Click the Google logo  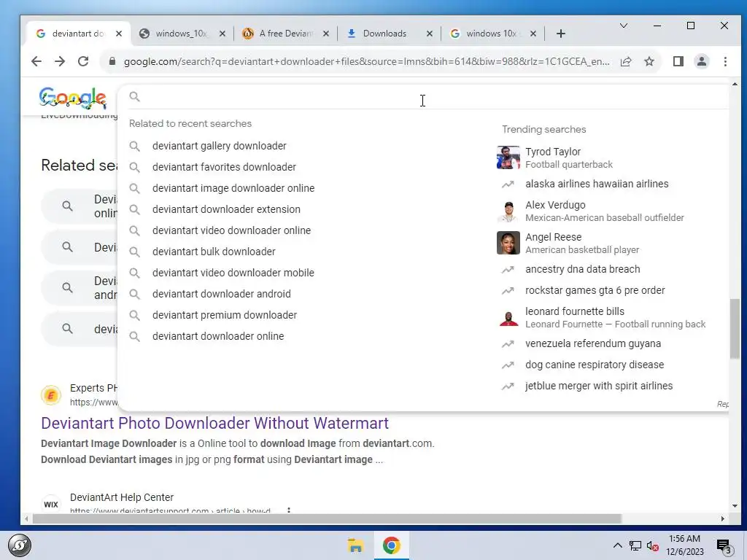73,98
